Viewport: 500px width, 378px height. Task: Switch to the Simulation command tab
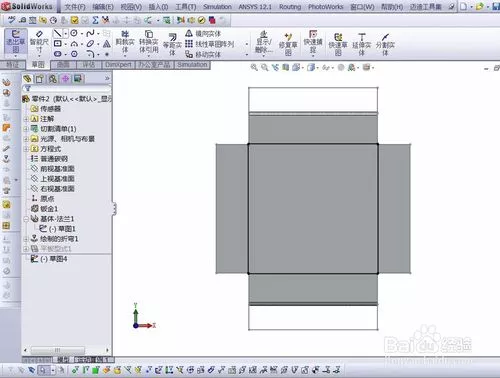[x=192, y=65]
